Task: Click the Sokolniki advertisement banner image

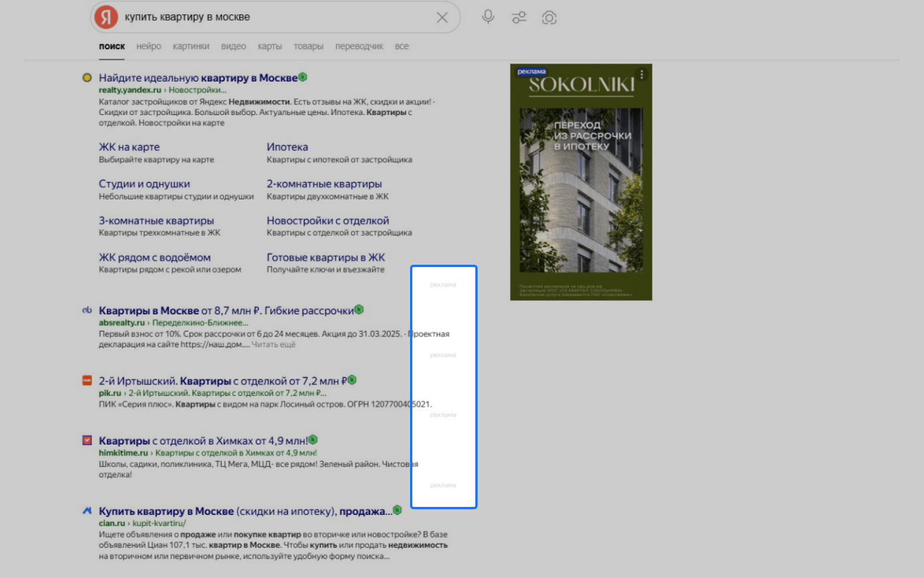Action: pyautogui.click(x=581, y=182)
